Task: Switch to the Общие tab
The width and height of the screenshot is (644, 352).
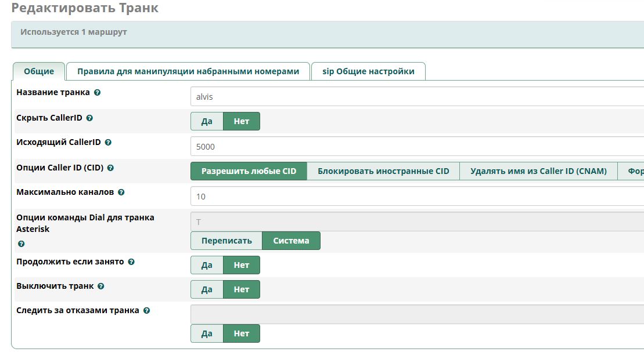Action: pos(39,71)
